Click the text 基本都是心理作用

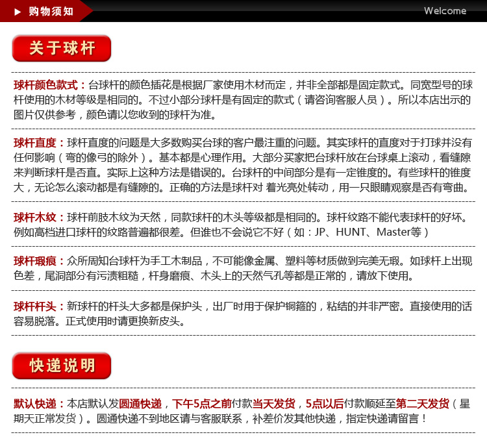point(201,158)
